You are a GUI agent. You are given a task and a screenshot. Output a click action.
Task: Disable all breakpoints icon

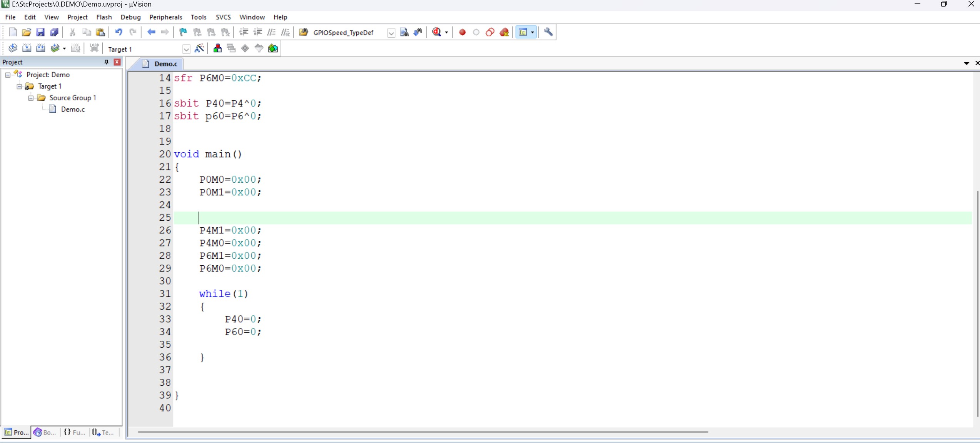(490, 32)
